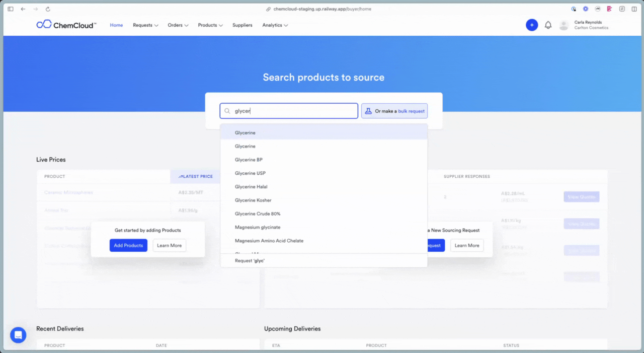Viewport: 644px width, 353px height.
Task: Open Carla Reynolds profile avatar
Action: (563, 25)
